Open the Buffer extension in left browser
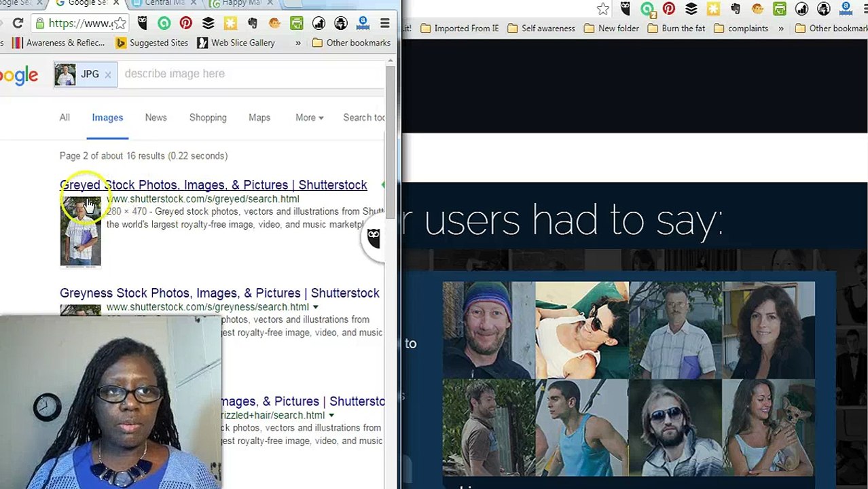The image size is (868, 489). coord(208,23)
